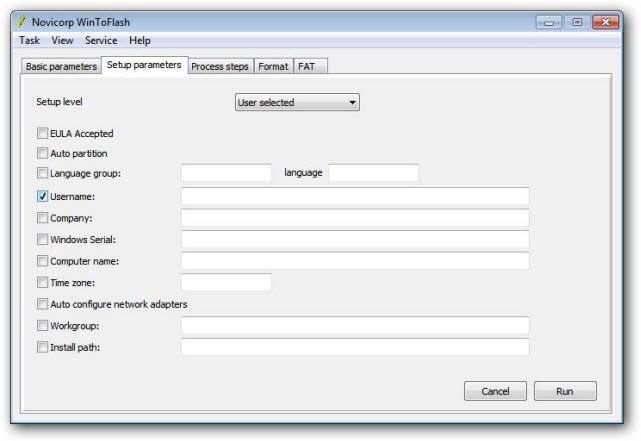Click the Cancel button
Image resolution: width=641 pixels, height=441 pixels.
(x=495, y=391)
